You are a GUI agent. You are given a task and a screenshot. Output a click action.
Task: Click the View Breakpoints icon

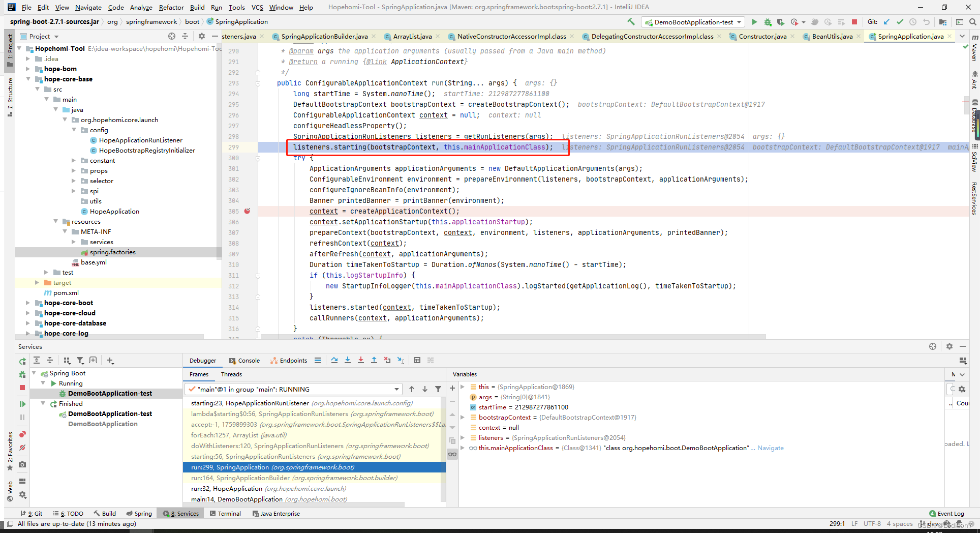(x=22, y=434)
